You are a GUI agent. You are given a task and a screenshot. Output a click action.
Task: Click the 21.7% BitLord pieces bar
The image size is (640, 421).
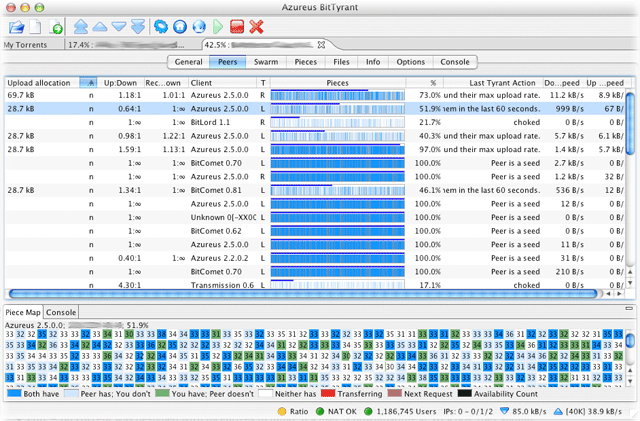tap(338, 123)
